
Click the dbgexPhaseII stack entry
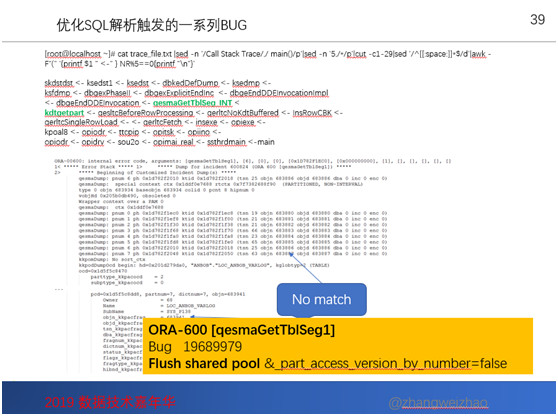[107, 93]
